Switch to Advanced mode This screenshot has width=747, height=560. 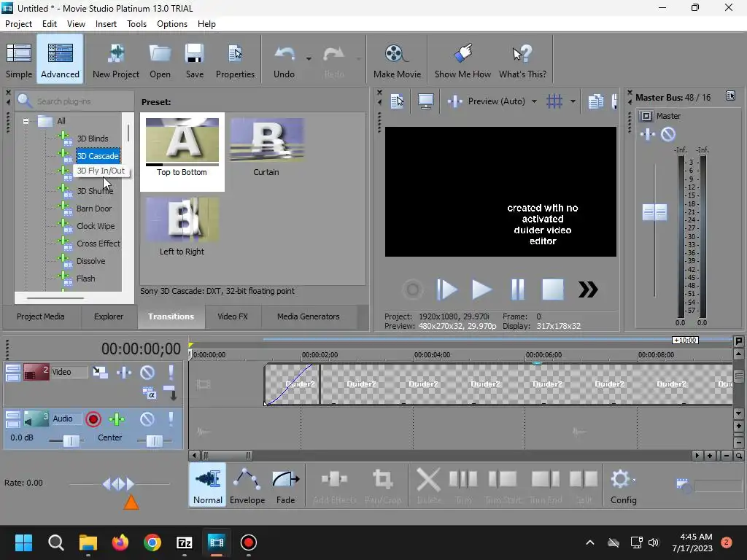60,60
